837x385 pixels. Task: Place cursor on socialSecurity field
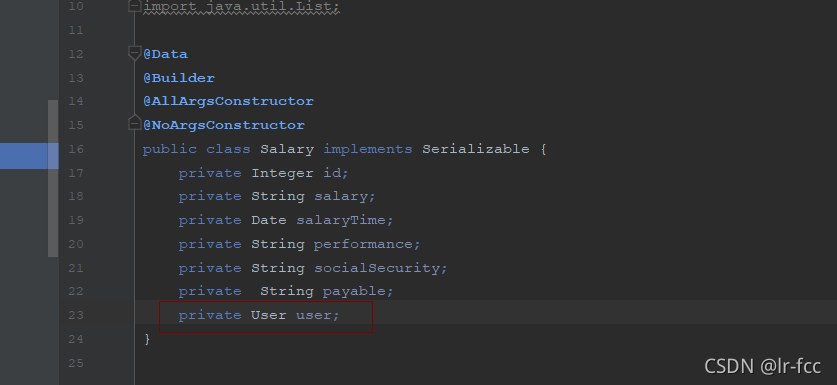[x=378, y=268]
